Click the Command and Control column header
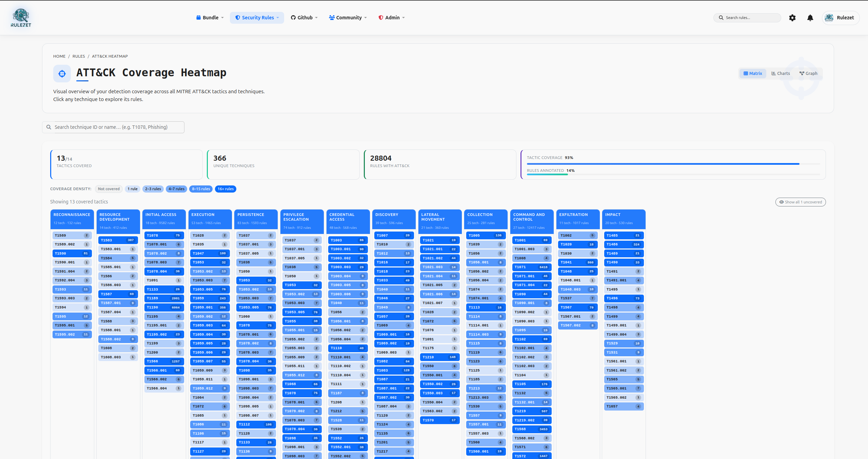The width and height of the screenshot is (868, 459). pos(532,221)
